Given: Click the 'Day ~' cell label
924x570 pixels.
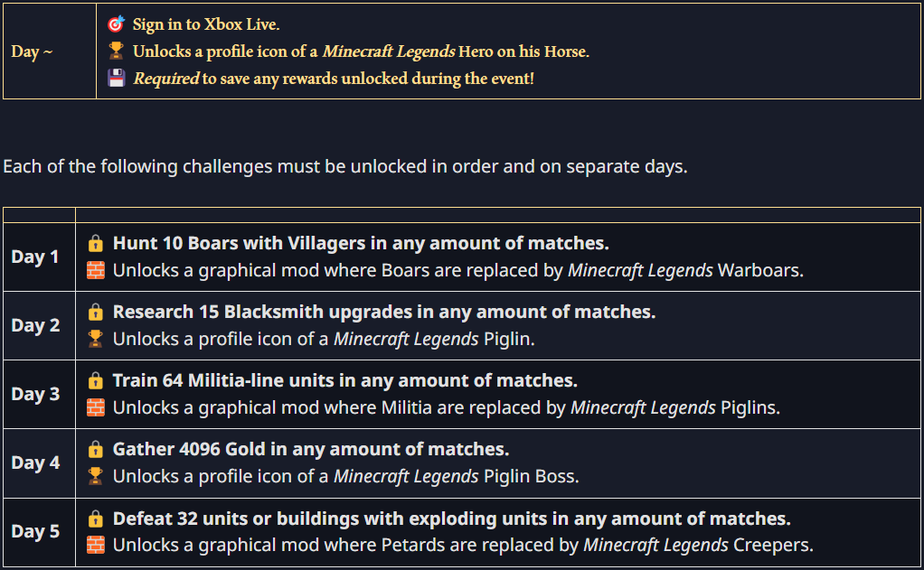Looking at the screenshot, I should [x=32, y=51].
